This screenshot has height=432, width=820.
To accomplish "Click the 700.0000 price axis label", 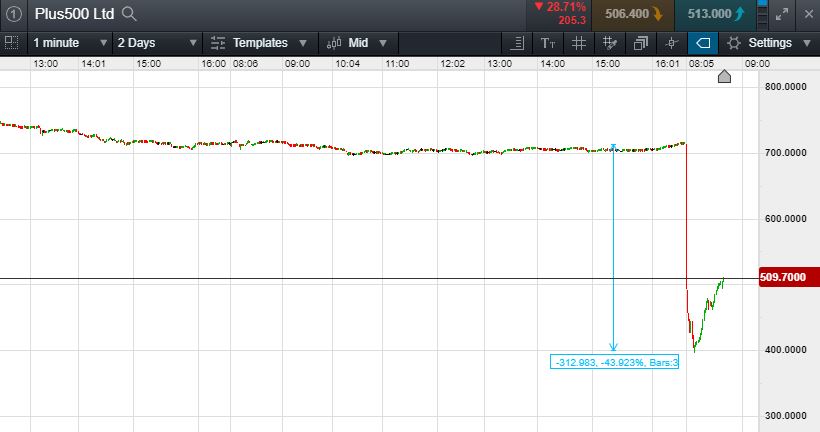I will coord(785,153).
